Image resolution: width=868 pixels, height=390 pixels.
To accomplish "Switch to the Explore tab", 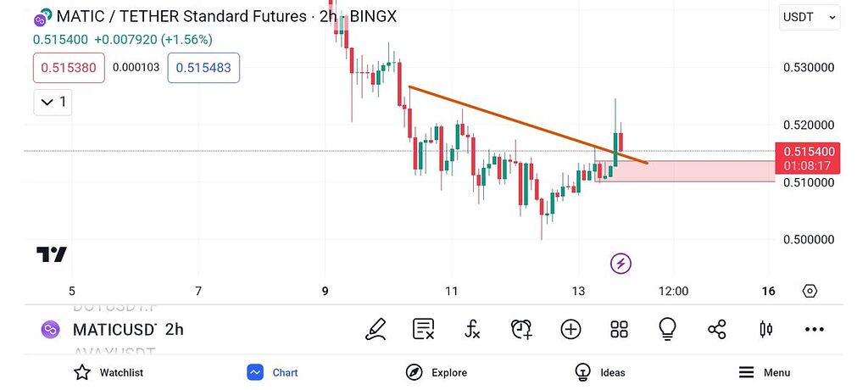I will click(x=437, y=372).
